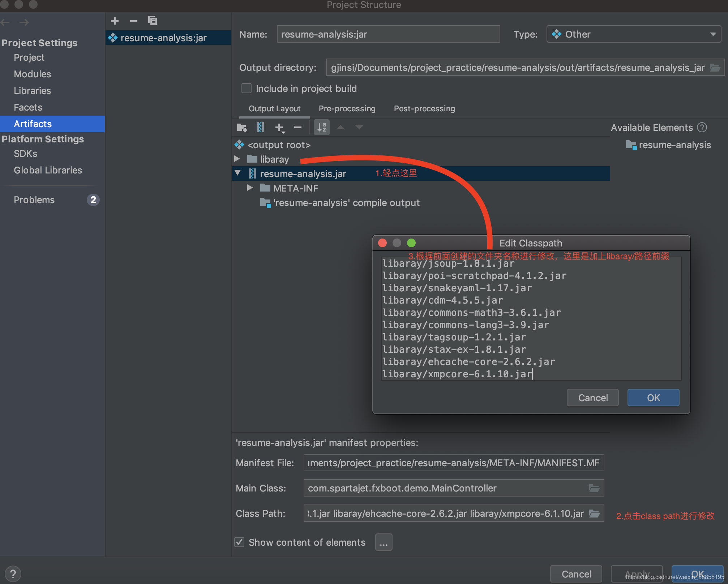
Task: Browse for output directory folder icon
Action: (x=715, y=68)
